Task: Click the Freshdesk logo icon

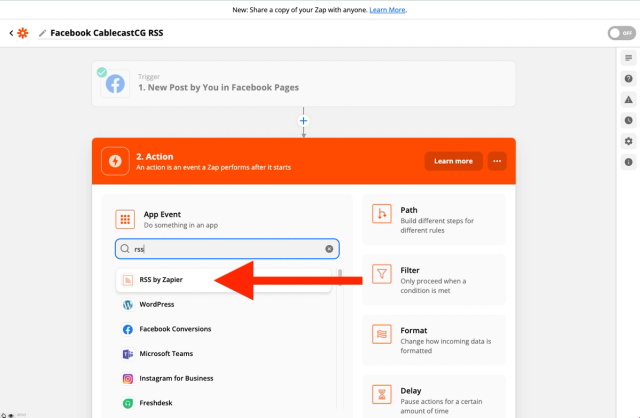Action: [128, 403]
